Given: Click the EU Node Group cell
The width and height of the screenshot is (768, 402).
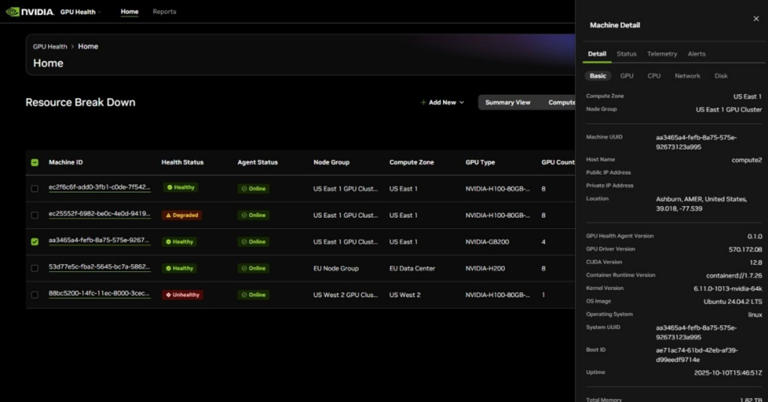Looking at the screenshot, I should click(x=336, y=268).
